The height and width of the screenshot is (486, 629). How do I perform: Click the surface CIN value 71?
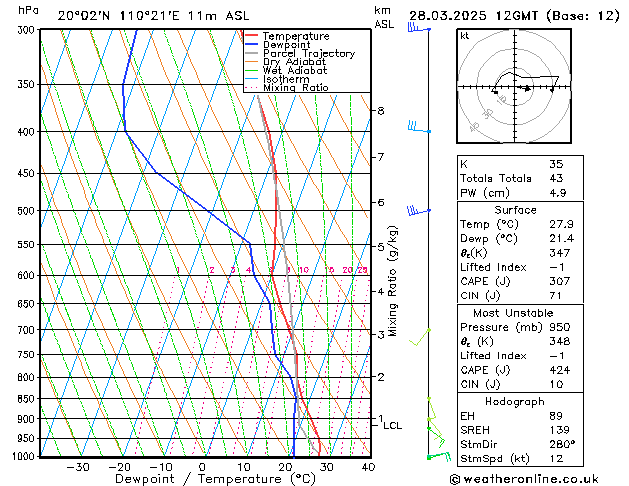pyautogui.click(x=555, y=296)
